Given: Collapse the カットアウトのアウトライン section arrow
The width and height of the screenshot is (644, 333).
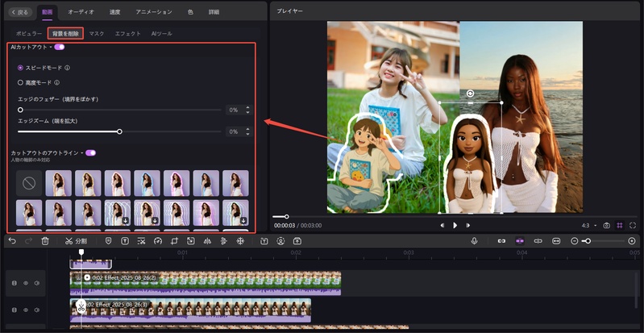Looking at the screenshot, I should 81,153.
